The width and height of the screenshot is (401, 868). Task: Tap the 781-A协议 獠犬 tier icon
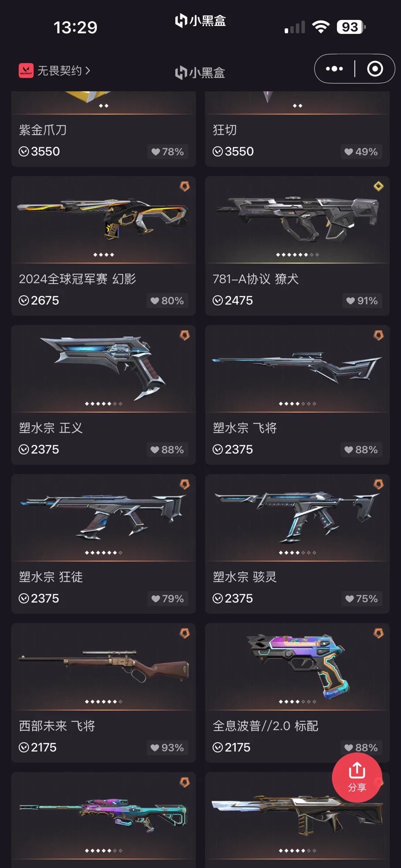click(378, 186)
